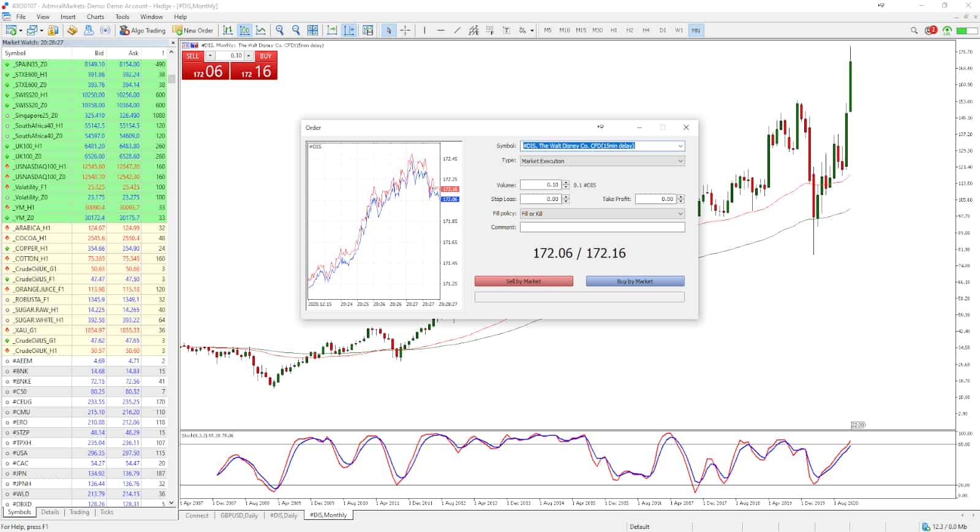Select the vertical line drawing tool
This screenshot has height=532, width=980.
pos(424,30)
